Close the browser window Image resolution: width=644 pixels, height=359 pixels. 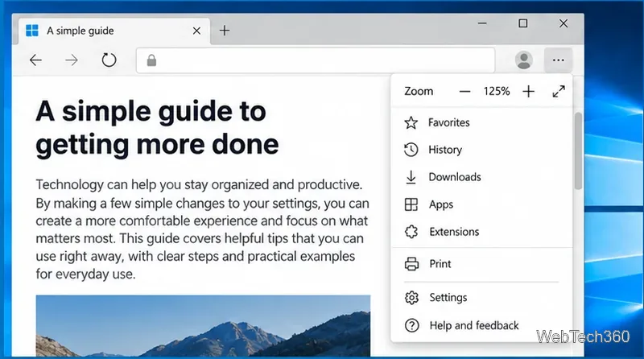coord(563,23)
